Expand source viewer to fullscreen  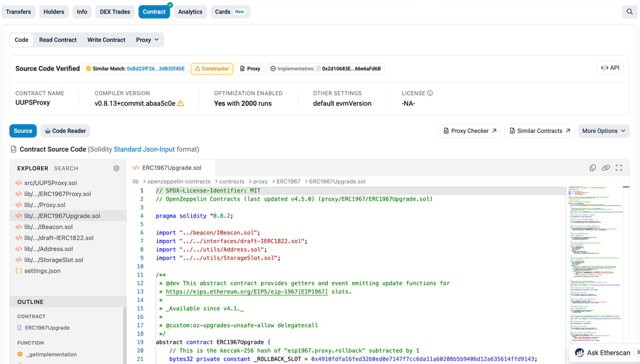619,167
